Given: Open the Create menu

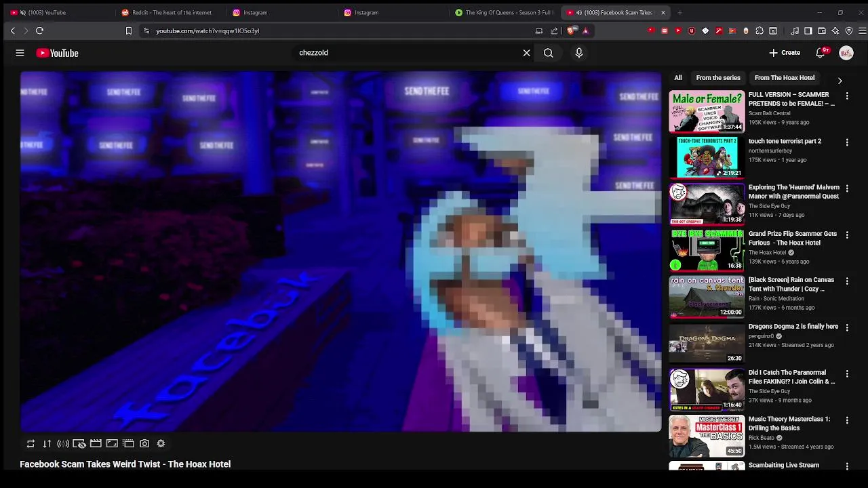Looking at the screenshot, I should click(785, 53).
